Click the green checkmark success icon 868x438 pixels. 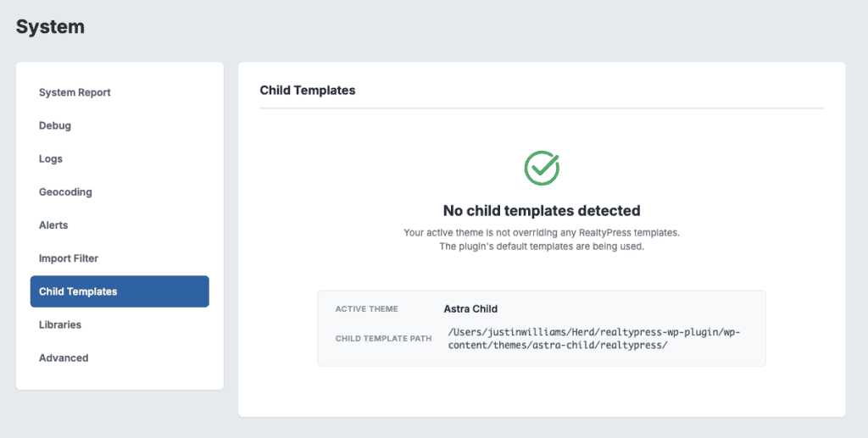(542, 168)
